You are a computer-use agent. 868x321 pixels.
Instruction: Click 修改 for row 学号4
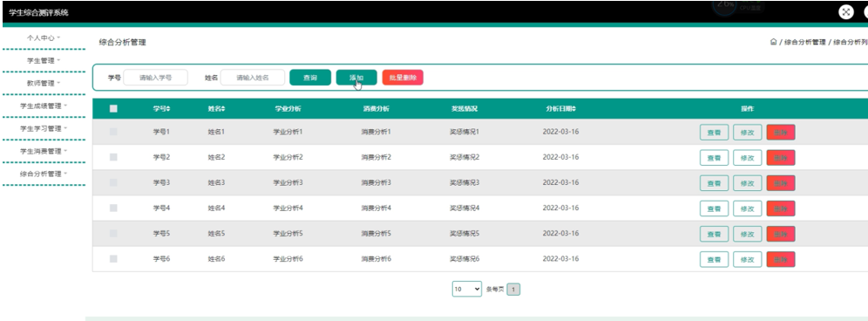click(x=748, y=208)
